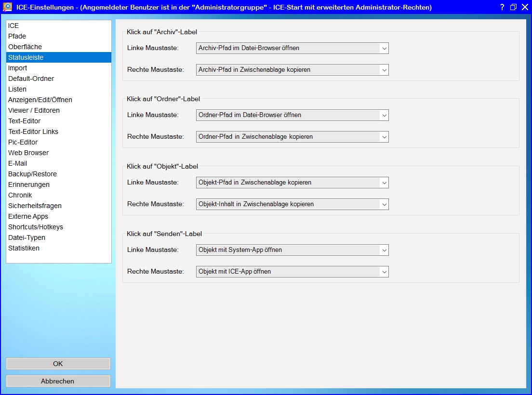Open Ordner Linke Maustaste dropdown

click(x=292, y=115)
